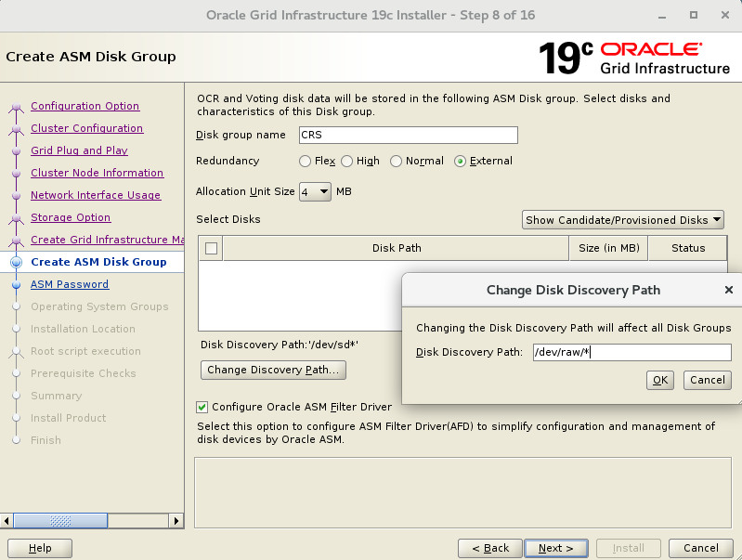
Task: Select Create ASM Disk Group step
Action: click(x=98, y=262)
